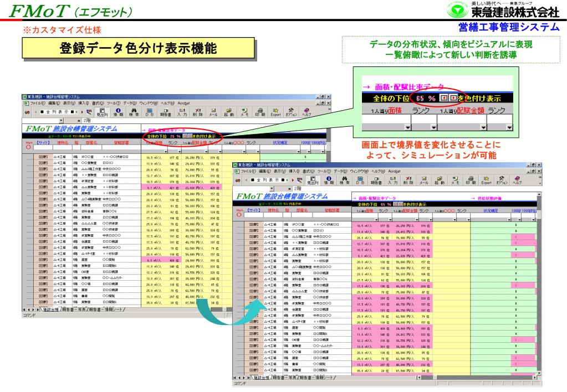Open the DB icon in back window

coord(149,112)
